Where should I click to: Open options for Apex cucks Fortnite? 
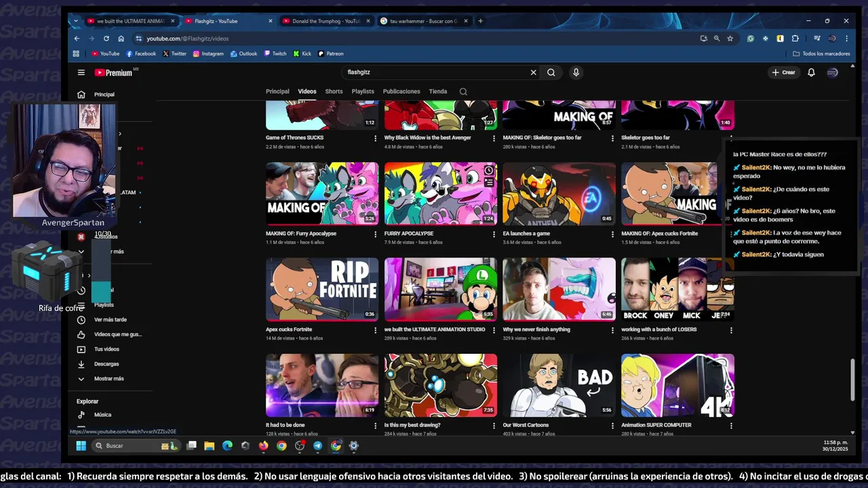[375, 330]
